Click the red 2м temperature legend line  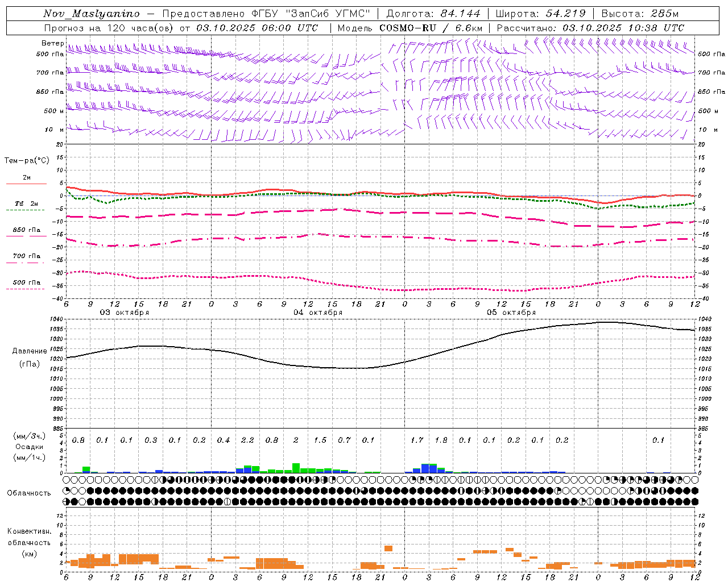[x=26, y=184]
